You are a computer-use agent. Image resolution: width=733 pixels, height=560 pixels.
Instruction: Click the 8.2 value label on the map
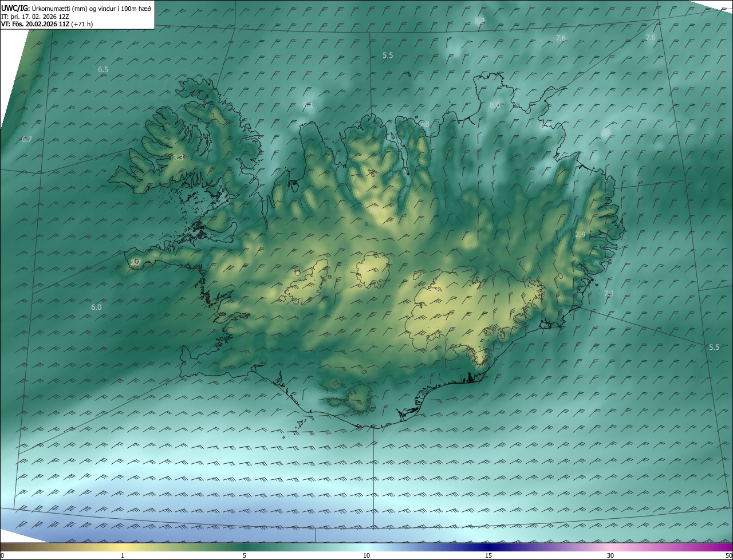(479, 21)
